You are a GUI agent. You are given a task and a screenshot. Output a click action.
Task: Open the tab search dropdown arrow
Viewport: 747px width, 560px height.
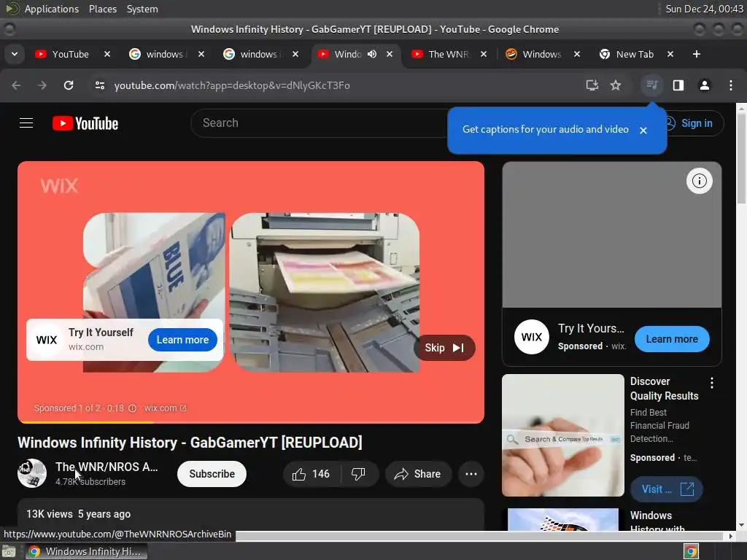tap(15, 54)
